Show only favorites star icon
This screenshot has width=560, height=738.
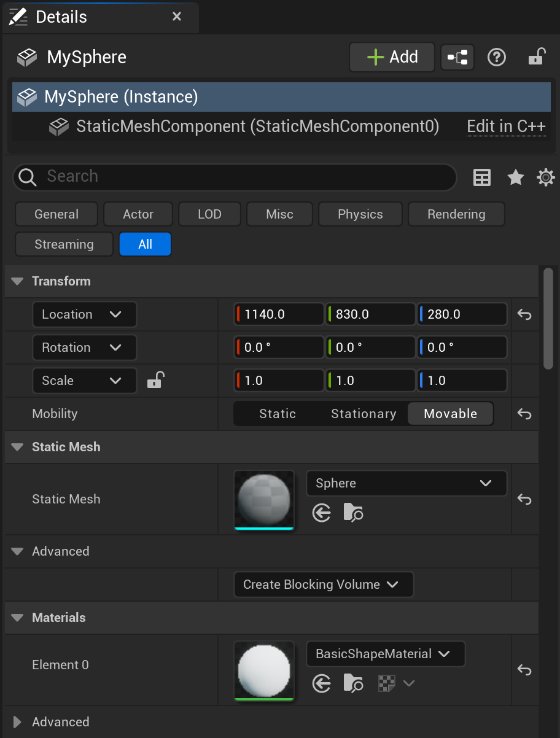point(515,177)
